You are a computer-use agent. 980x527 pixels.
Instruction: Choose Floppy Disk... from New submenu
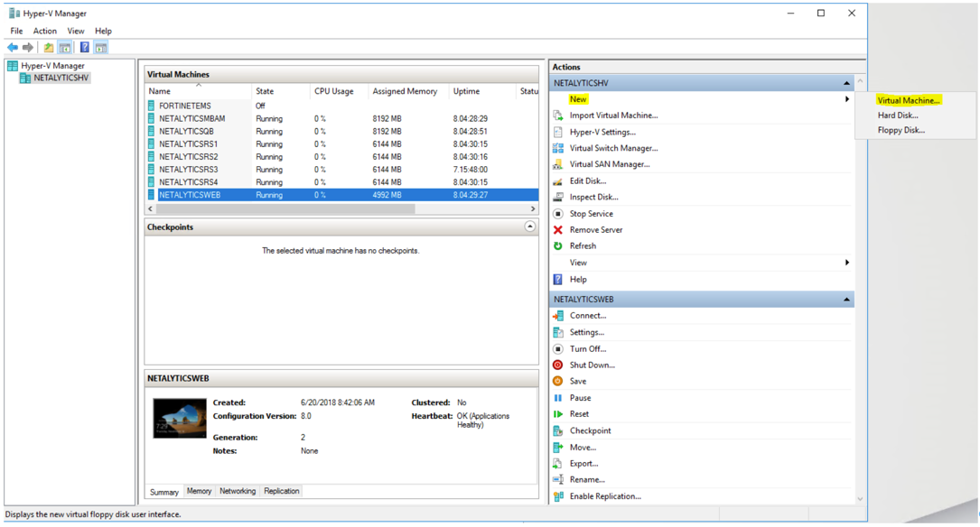click(x=901, y=131)
